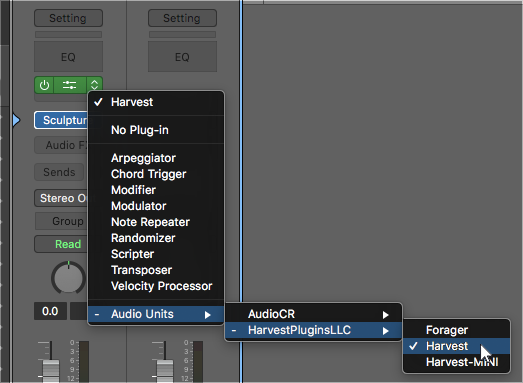Expand the AudioCR submenu
This screenshot has width=523, height=383.
coord(314,314)
